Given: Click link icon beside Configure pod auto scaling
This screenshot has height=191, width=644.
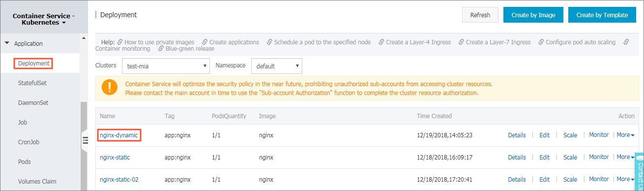Looking at the screenshot, I should [x=541, y=42].
